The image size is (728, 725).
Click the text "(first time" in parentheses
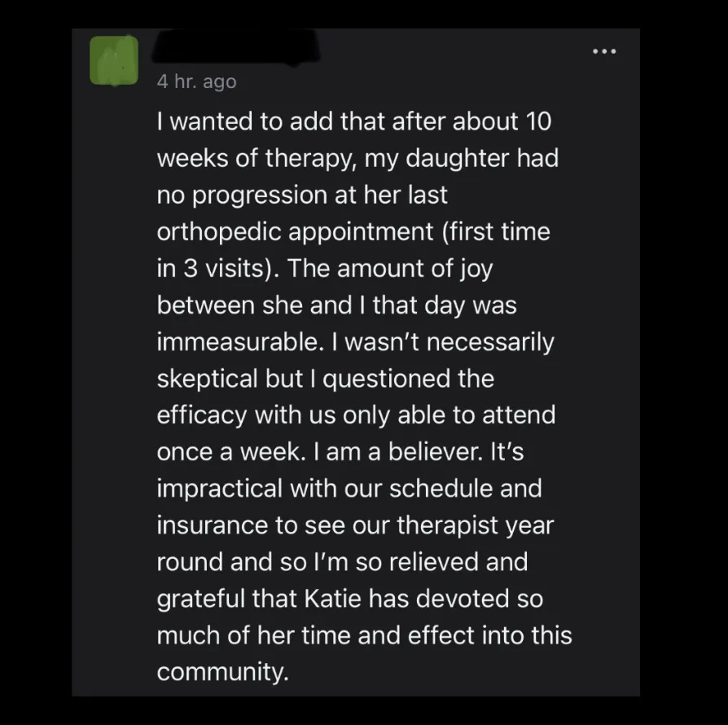(496, 232)
